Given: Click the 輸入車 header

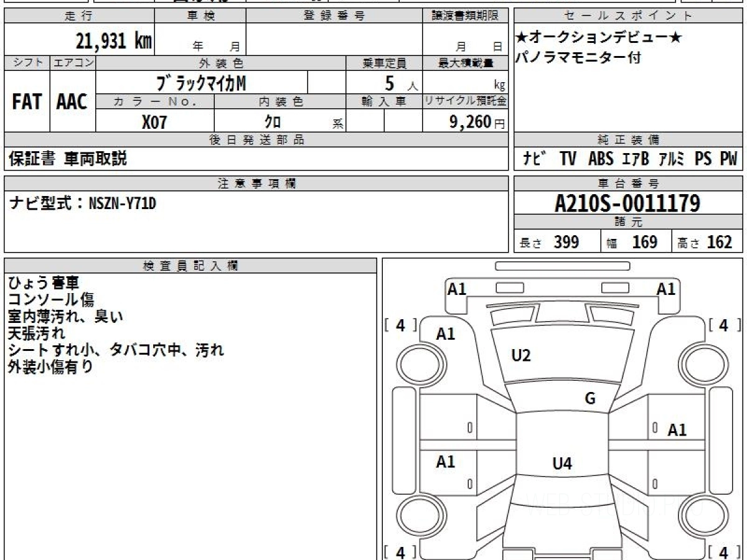Looking at the screenshot, I should pos(384,101).
